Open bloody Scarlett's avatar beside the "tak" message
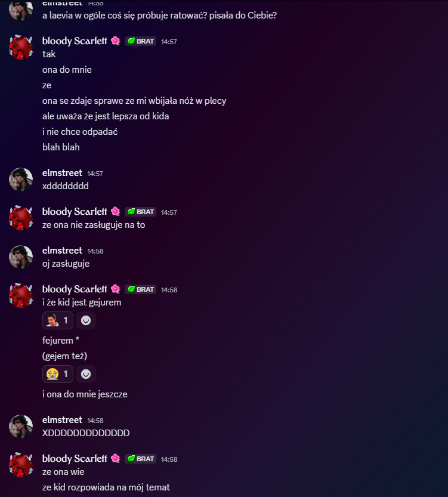 (x=21, y=47)
